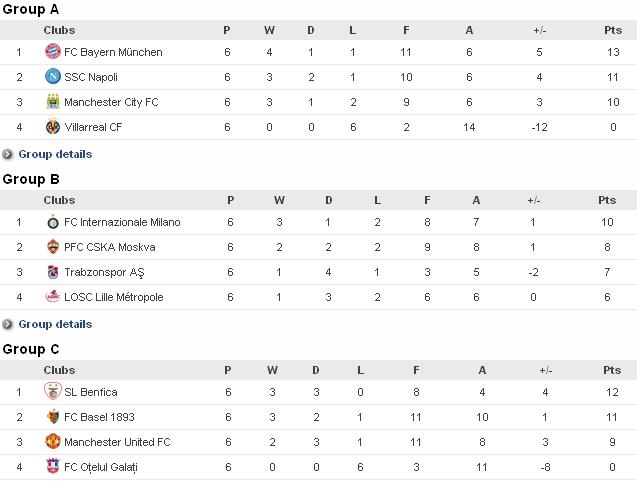
Task: Select Manchester United FC team name
Action: click(117, 442)
